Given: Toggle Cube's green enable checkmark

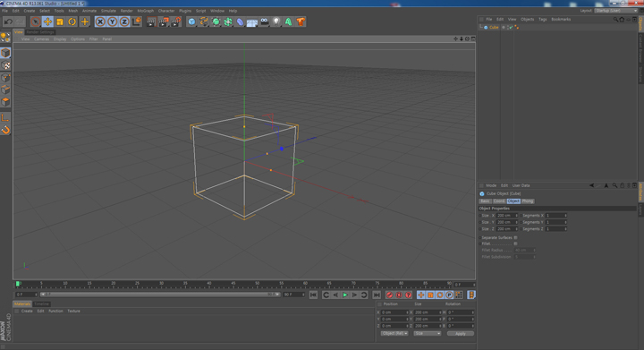Looking at the screenshot, I should click(x=511, y=28).
